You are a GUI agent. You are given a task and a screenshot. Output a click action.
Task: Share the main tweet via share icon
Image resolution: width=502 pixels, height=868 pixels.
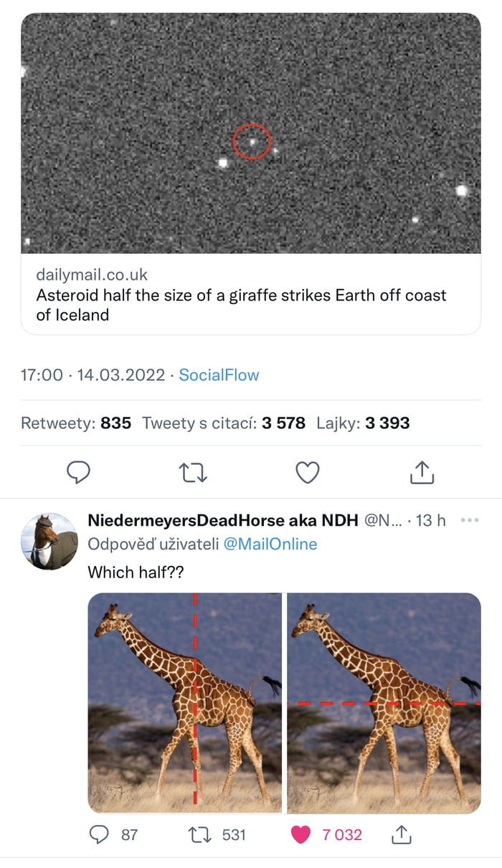pos(422,472)
